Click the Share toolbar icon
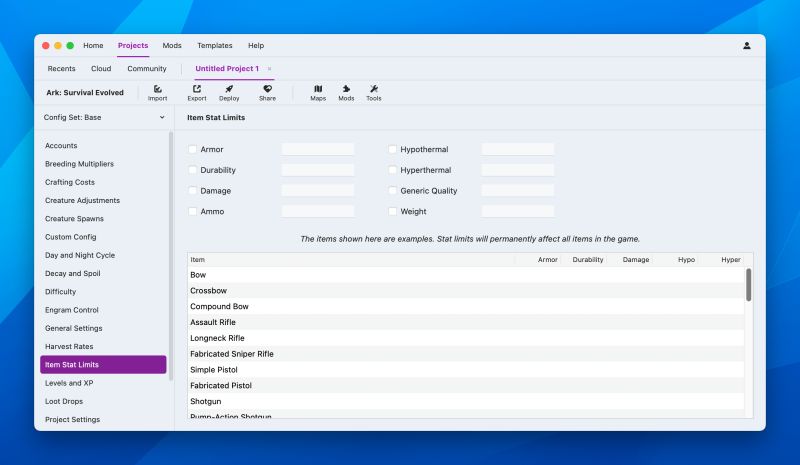800x465 pixels. click(267, 93)
